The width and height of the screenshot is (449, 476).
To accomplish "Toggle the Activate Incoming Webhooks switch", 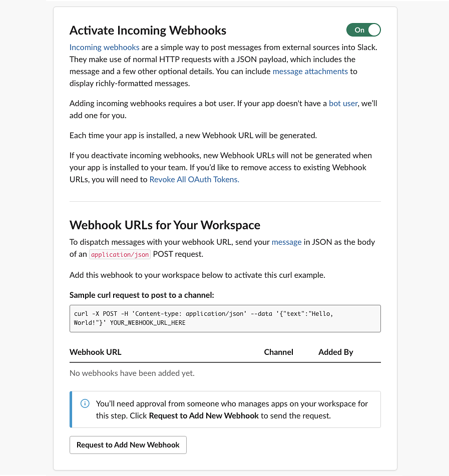I will point(363,30).
